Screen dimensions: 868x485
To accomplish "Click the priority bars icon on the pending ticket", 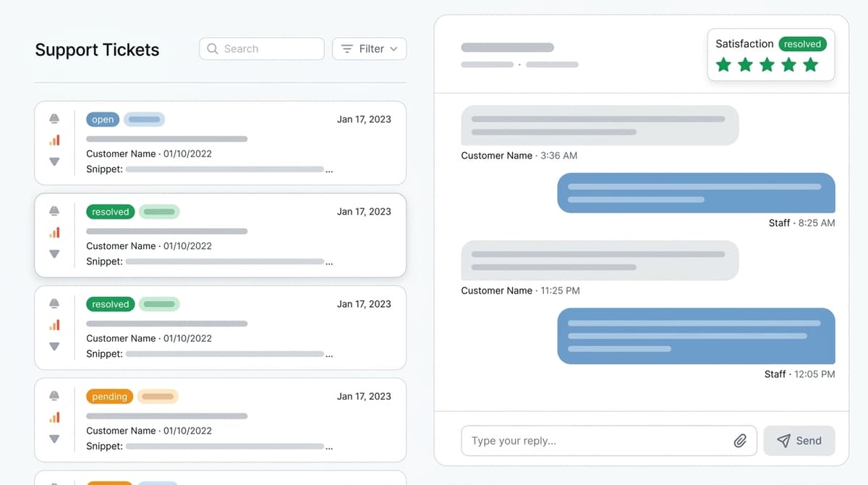I will tap(54, 417).
